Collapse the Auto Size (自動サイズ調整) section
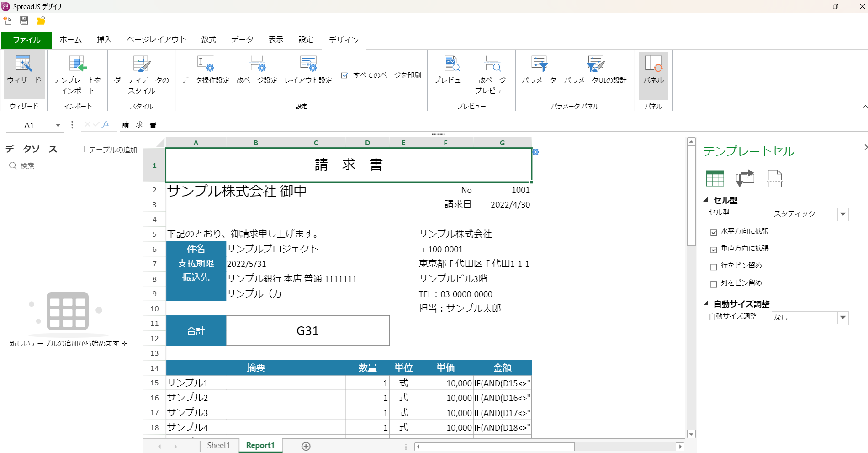The height and width of the screenshot is (453, 868). click(x=706, y=304)
